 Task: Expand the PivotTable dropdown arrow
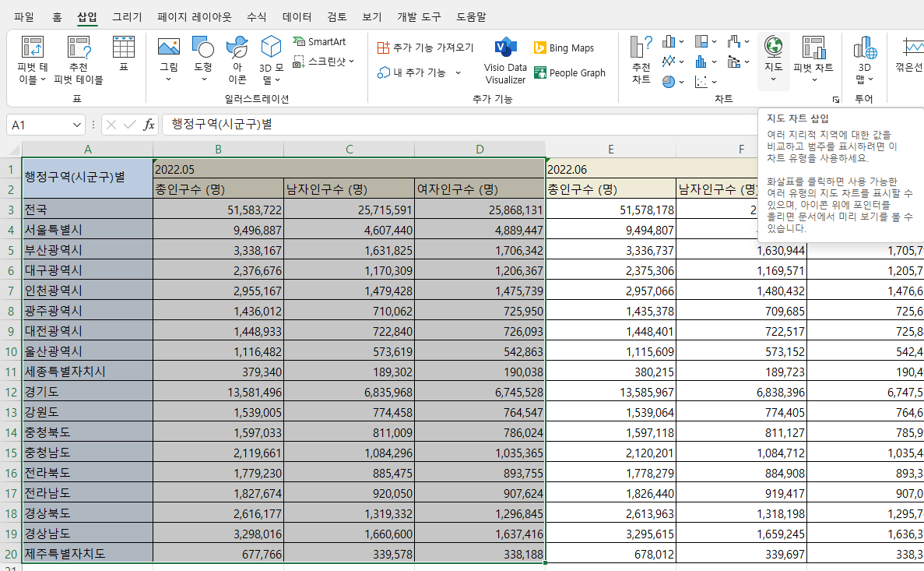coord(43,79)
